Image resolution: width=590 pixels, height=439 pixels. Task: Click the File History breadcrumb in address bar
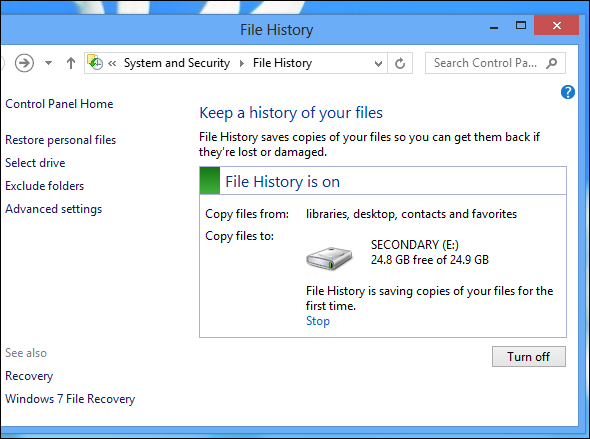(x=282, y=63)
